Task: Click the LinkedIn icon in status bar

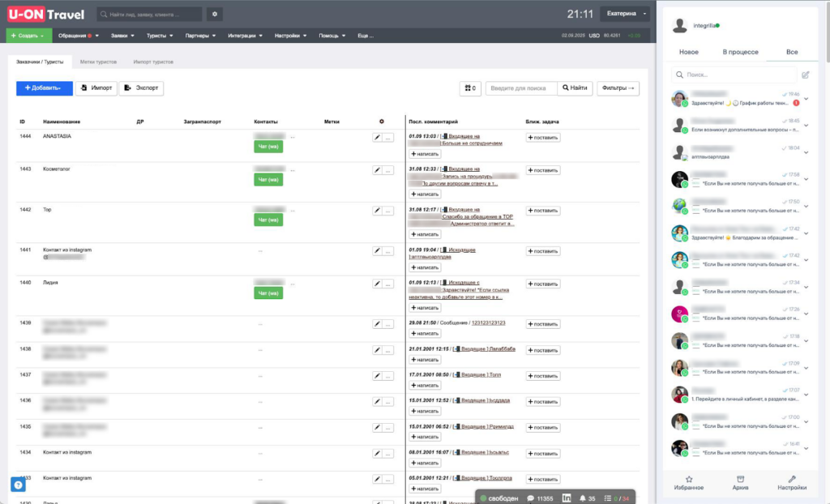Action: click(567, 498)
